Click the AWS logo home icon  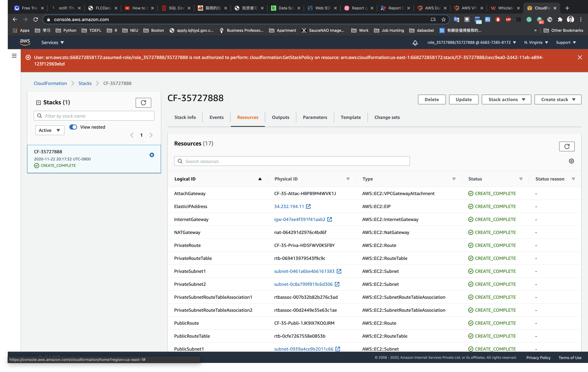[25, 42]
